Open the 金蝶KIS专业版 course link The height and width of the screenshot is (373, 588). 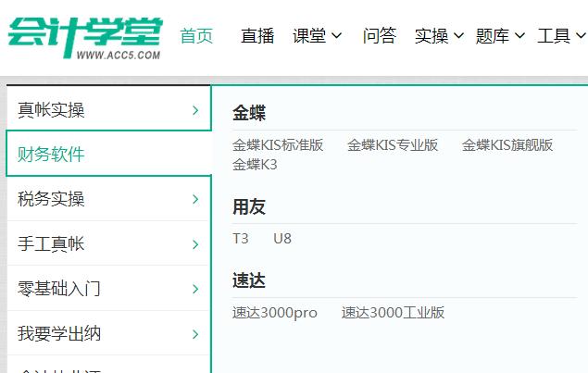(393, 145)
